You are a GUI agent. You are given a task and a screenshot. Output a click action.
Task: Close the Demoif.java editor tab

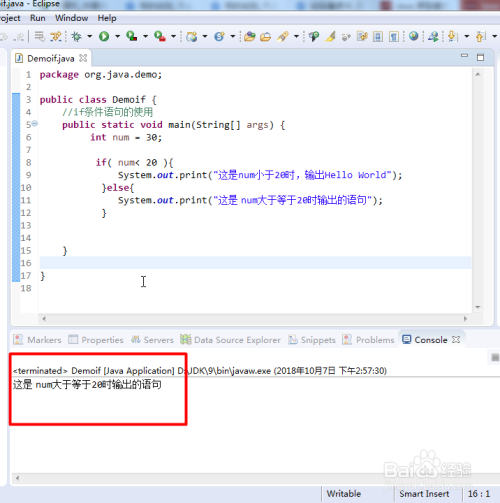(x=83, y=58)
